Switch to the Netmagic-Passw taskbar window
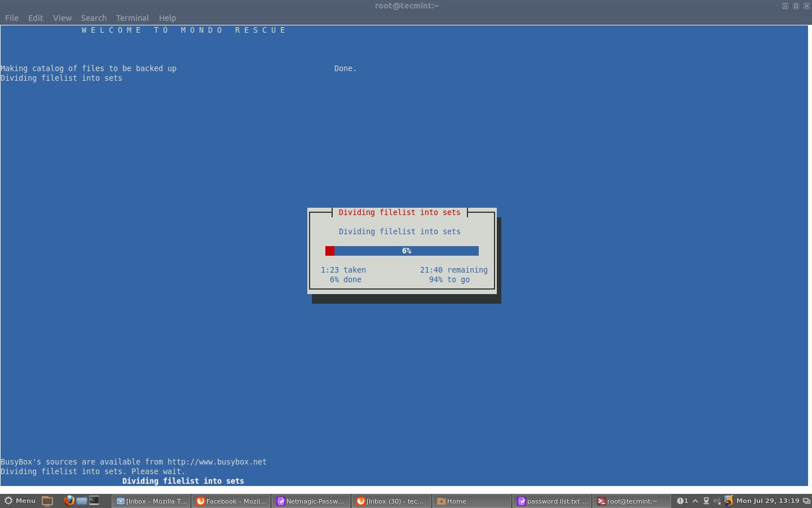This screenshot has width=812, height=508. point(311,501)
